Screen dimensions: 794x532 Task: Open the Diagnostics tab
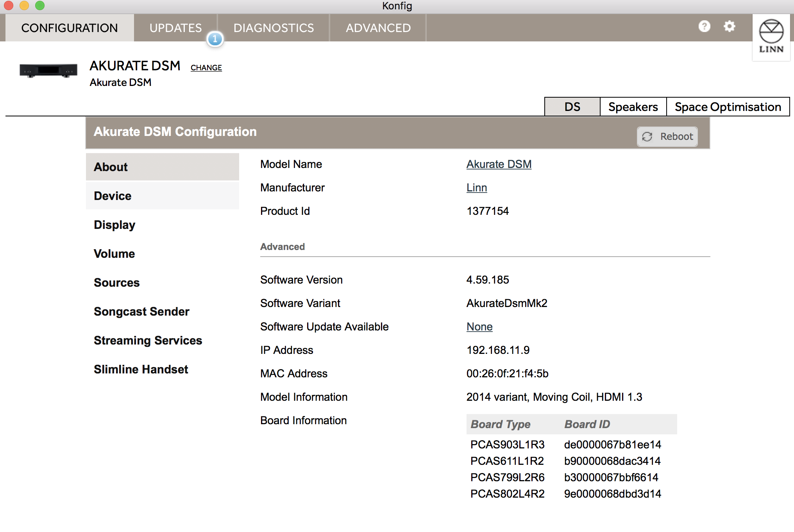coord(274,28)
